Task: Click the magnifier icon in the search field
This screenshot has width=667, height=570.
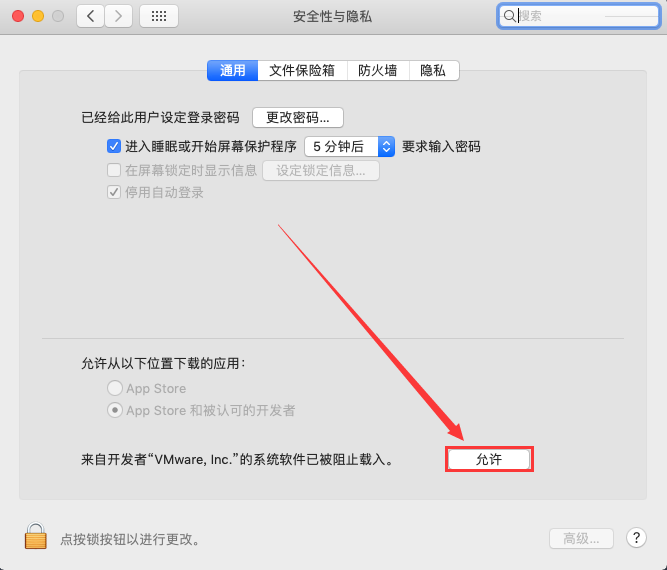Action: 509,16
